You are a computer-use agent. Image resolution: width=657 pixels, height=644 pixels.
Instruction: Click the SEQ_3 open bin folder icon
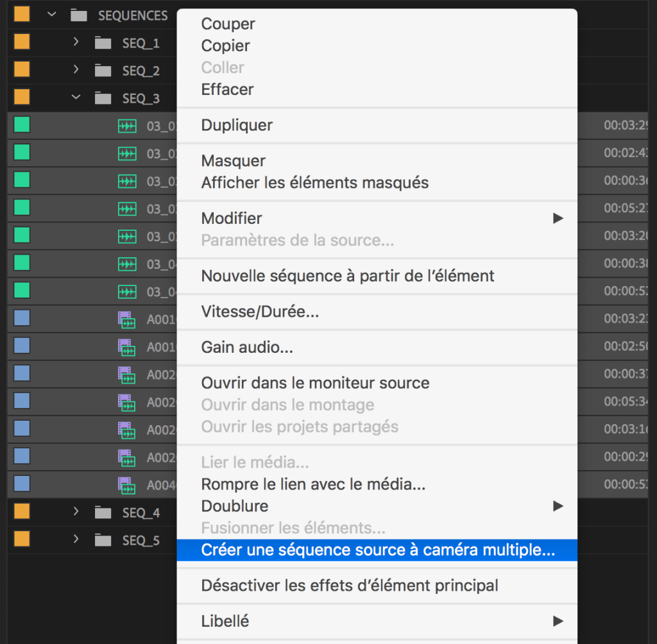pyautogui.click(x=103, y=98)
